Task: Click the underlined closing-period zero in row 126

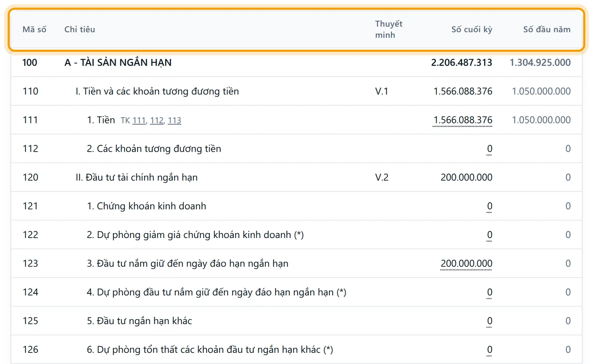Action: click(x=489, y=350)
